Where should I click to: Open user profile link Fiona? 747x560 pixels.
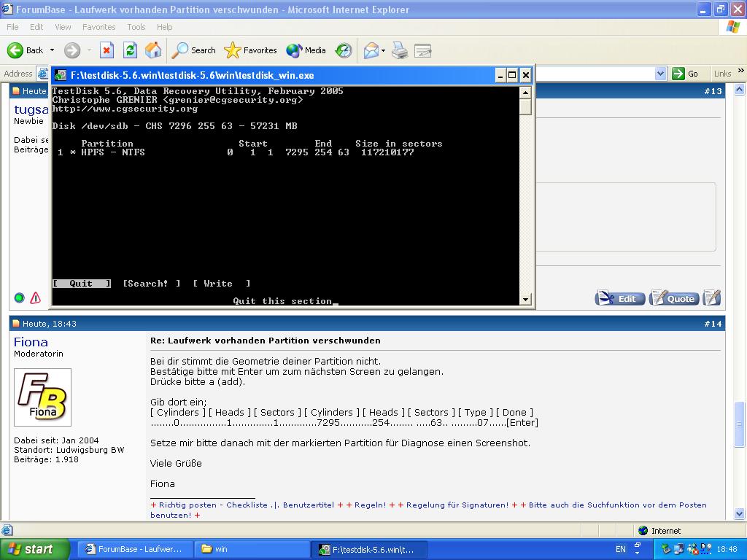click(31, 342)
